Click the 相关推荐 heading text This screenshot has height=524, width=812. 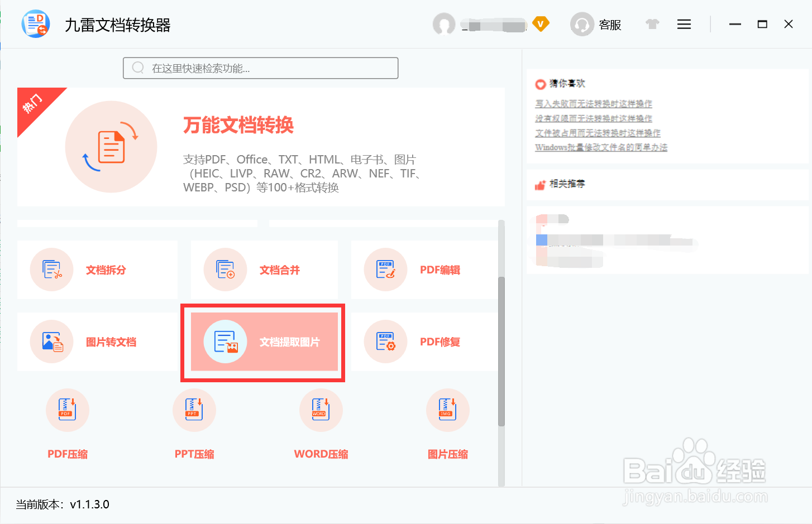567,184
